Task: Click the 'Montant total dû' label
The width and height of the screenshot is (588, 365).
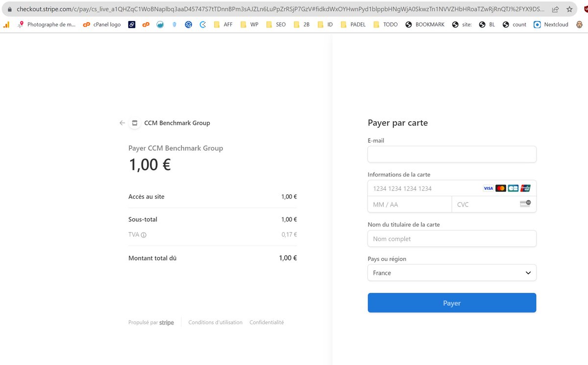Action: (x=152, y=258)
